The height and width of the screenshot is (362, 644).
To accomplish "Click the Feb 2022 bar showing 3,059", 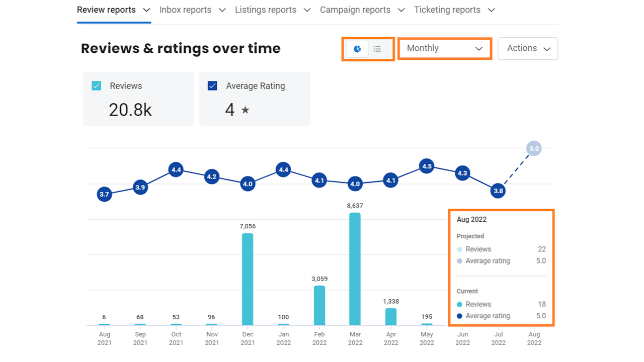I will click(x=319, y=305).
